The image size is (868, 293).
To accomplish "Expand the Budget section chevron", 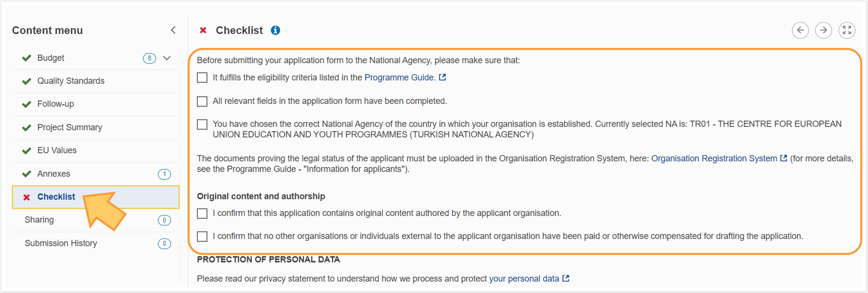I will coord(167,58).
